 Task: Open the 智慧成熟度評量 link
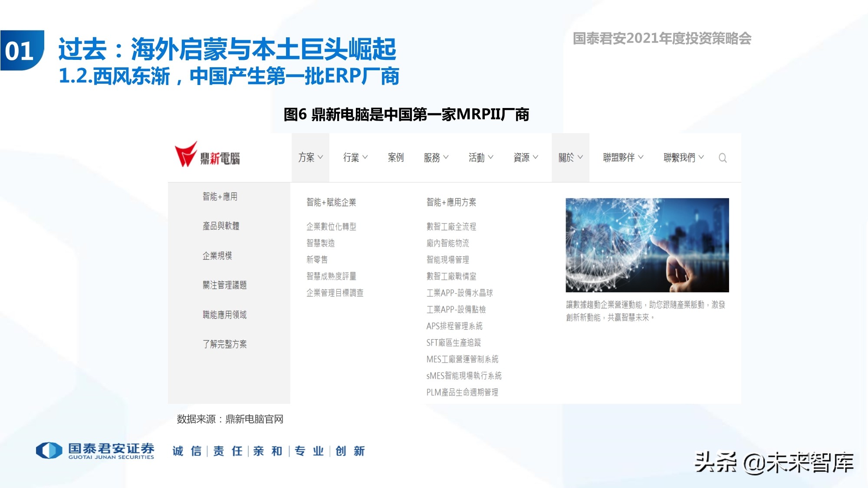[331, 276]
